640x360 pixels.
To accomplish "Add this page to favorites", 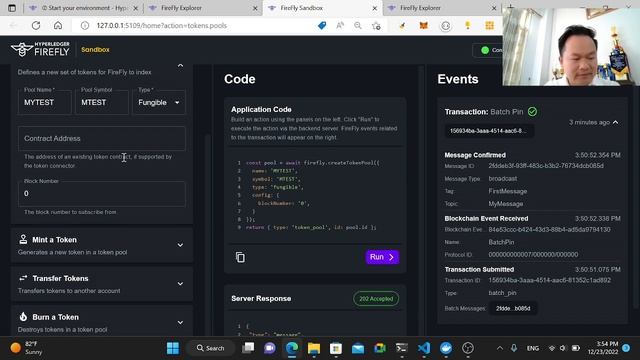I will (376, 26).
